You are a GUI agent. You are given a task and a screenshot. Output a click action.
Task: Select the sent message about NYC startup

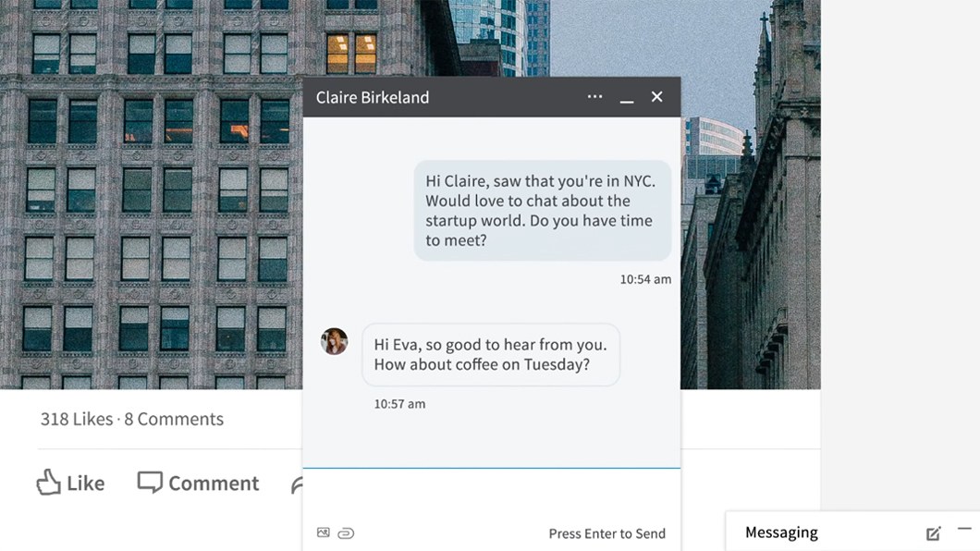pyautogui.click(x=542, y=211)
